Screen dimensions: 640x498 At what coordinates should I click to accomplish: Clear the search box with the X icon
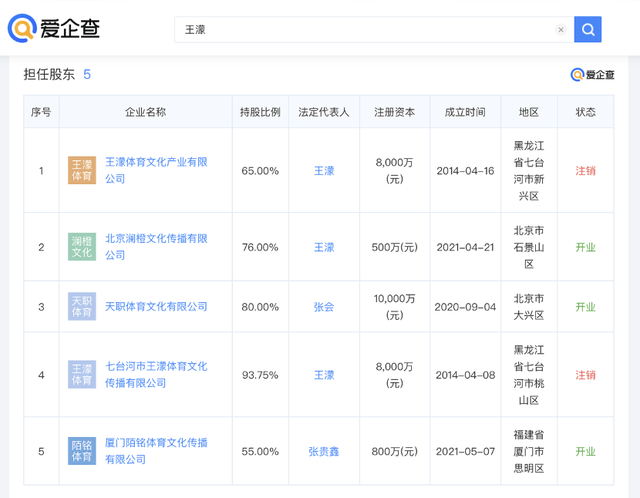(561, 29)
